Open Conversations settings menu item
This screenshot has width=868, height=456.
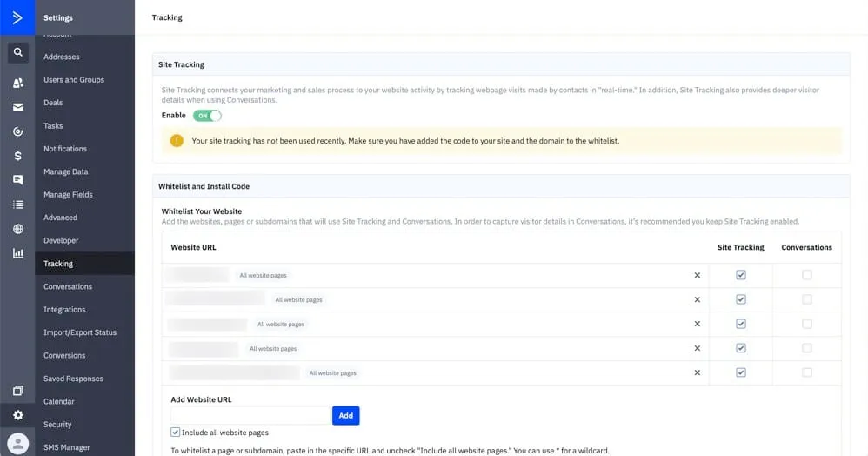(x=68, y=286)
